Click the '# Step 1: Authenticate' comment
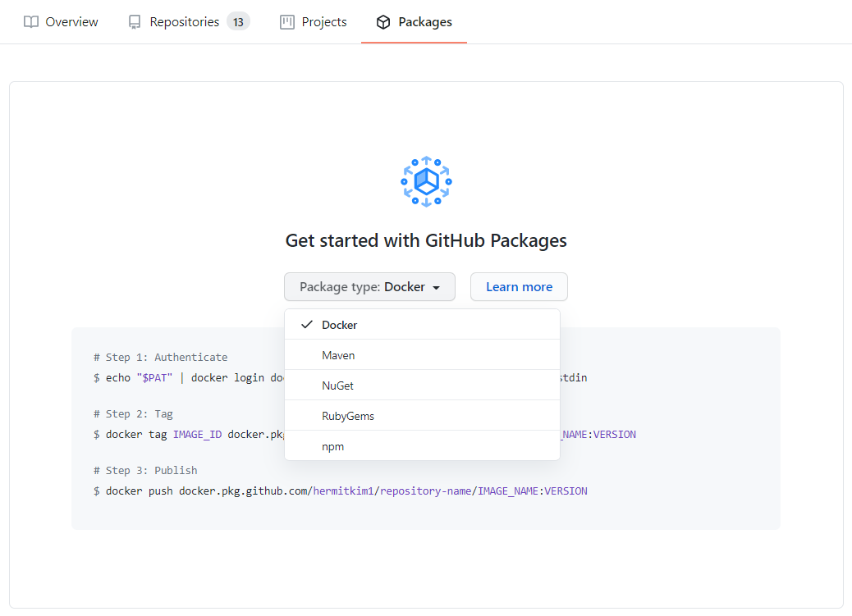The image size is (852, 616). click(x=160, y=357)
